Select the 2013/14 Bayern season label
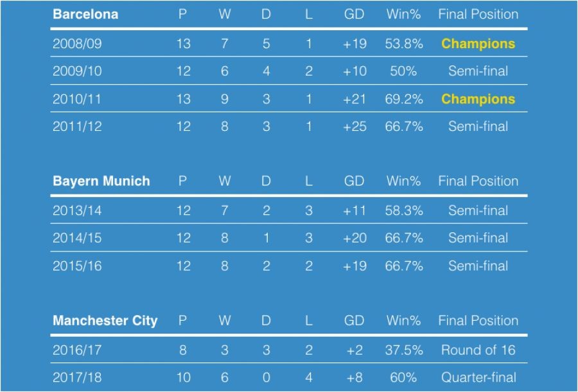578x392 pixels. coord(76,210)
